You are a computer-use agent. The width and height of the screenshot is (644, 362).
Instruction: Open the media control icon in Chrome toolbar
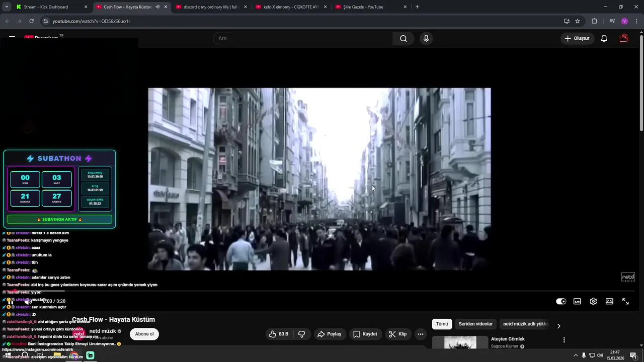[x=612, y=21]
